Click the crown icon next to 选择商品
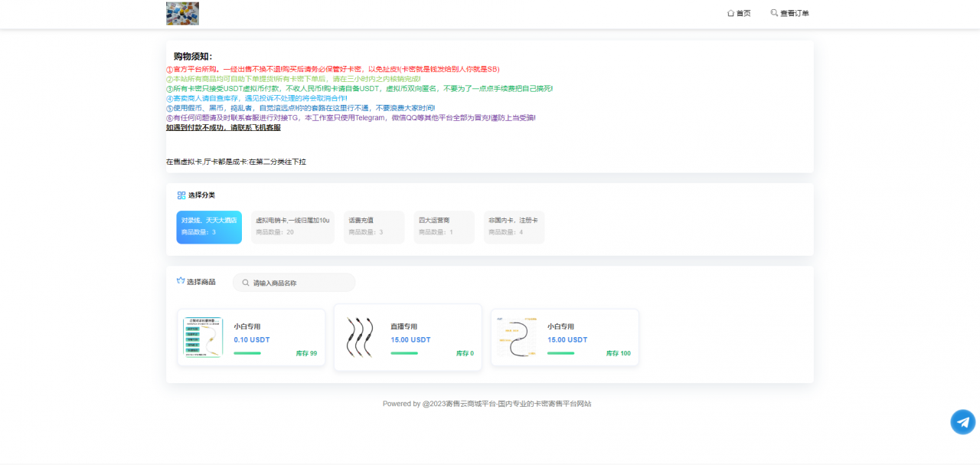This screenshot has width=980, height=465. pos(181,281)
